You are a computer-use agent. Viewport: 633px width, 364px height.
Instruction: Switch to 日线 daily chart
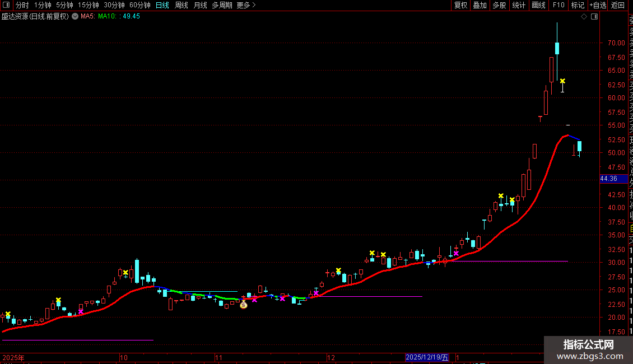point(162,5)
